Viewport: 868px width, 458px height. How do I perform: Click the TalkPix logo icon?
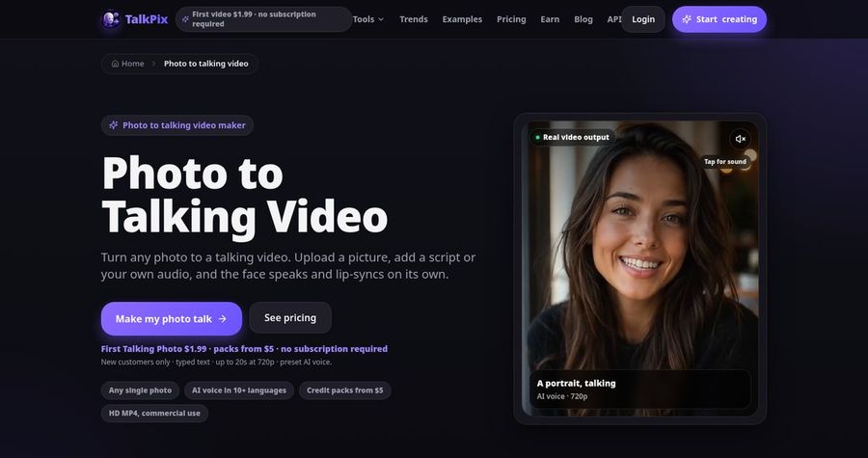(x=111, y=19)
